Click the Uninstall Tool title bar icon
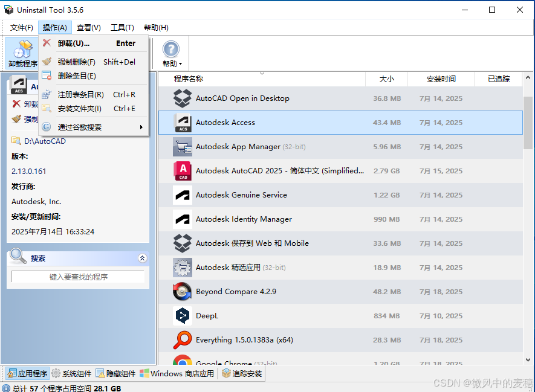 [x=8, y=10]
